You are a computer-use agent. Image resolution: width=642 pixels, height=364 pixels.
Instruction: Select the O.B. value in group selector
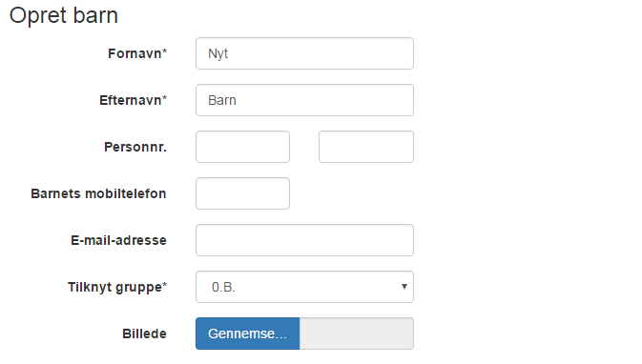tap(223, 287)
